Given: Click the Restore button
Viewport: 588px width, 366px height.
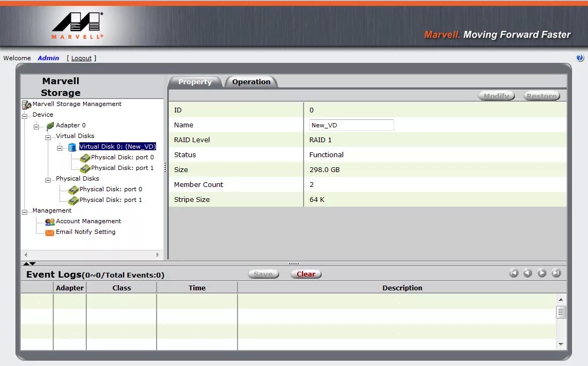Looking at the screenshot, I should tap(542, 96).
